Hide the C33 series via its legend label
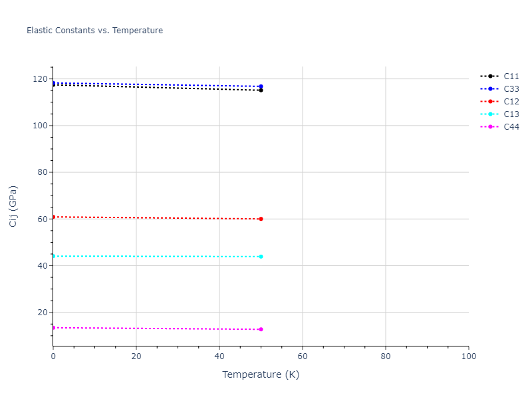 (x=511, y=89)
